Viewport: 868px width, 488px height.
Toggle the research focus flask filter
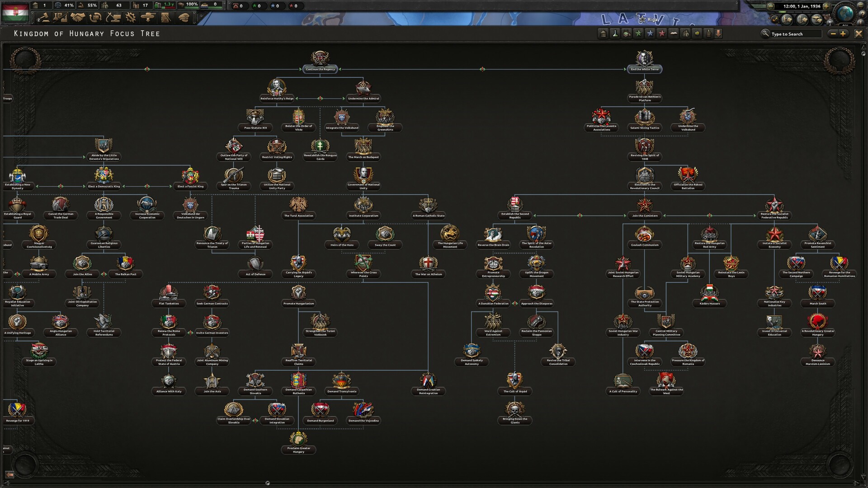coord(614,33)
